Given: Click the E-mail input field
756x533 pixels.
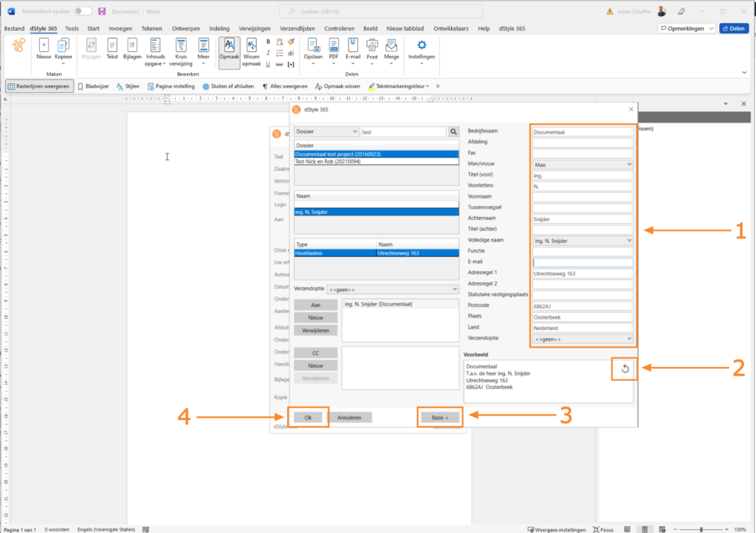Looking at the screenshot, I should tap(583, 263).
